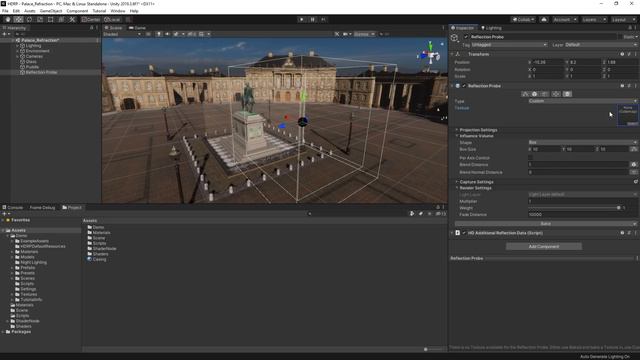The width and height of the screenshot is (640, 360).
Task: Open Transform component help icon
Action: (x=622, y=54)
